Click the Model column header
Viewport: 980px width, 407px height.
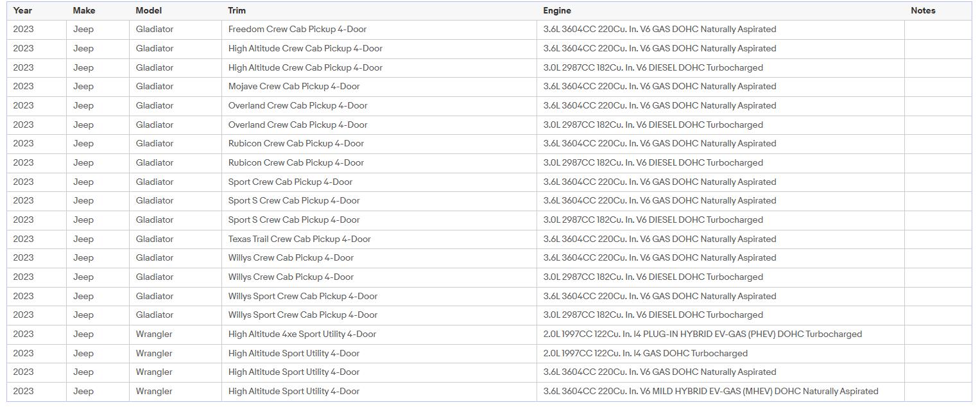tap(148, 10)
